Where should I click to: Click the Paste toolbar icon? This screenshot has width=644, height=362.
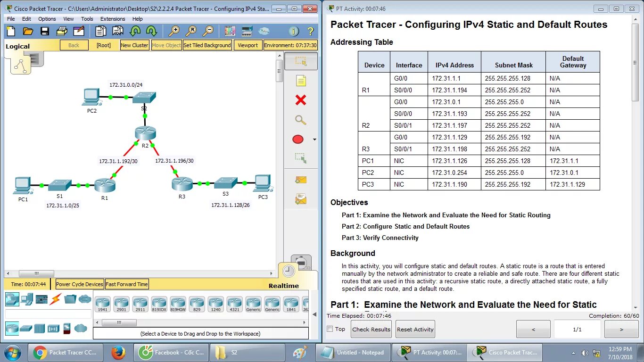117,32
